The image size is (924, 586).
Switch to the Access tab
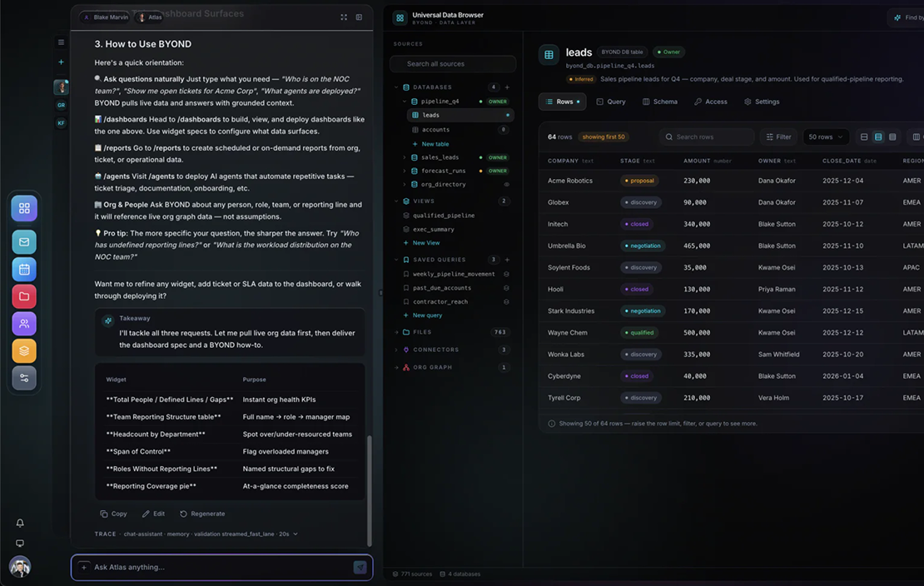[x=710, y=102]
